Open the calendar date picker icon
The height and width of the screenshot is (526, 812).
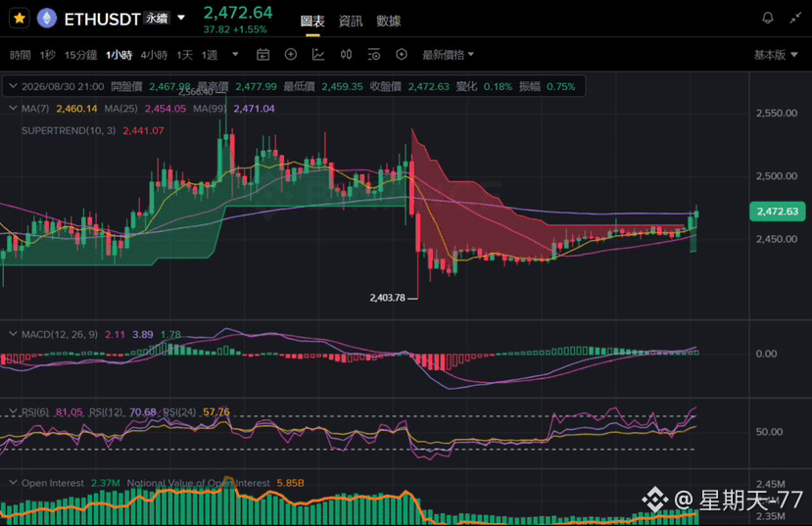[263, 54]
